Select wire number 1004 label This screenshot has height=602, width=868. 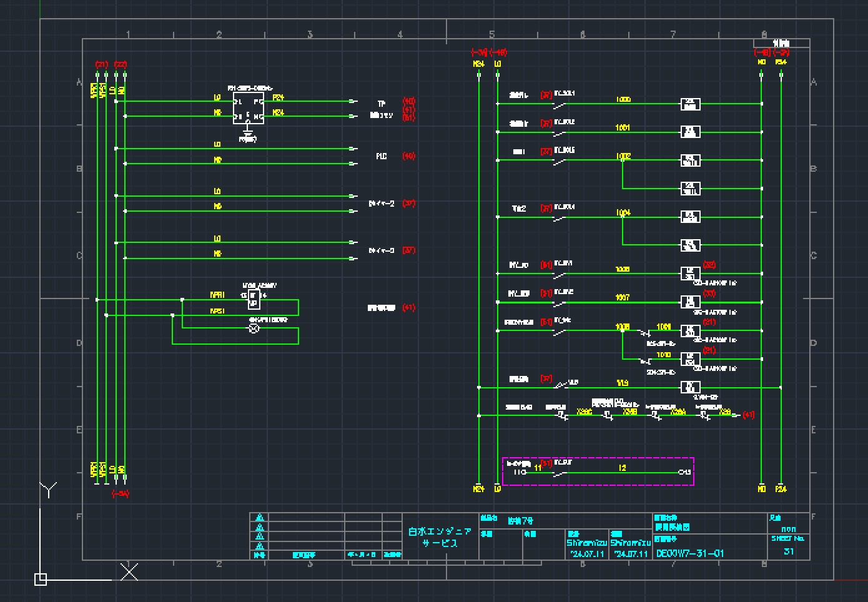click(x=623, y=213)
